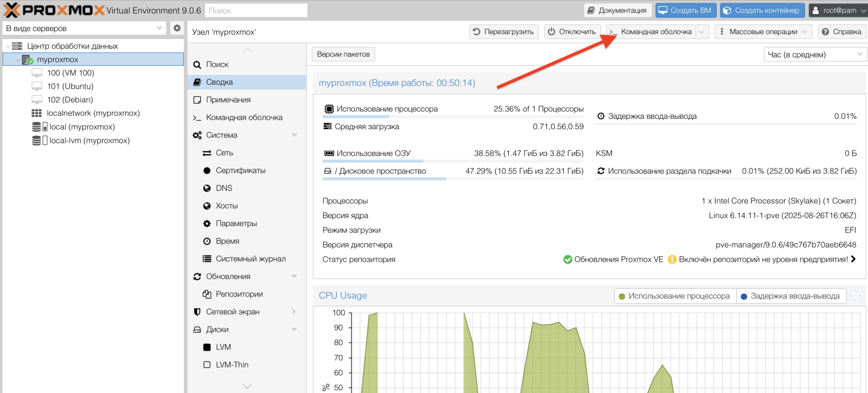Click the drive icon next to Диски
Screen dimensions: 868x393
197,329
